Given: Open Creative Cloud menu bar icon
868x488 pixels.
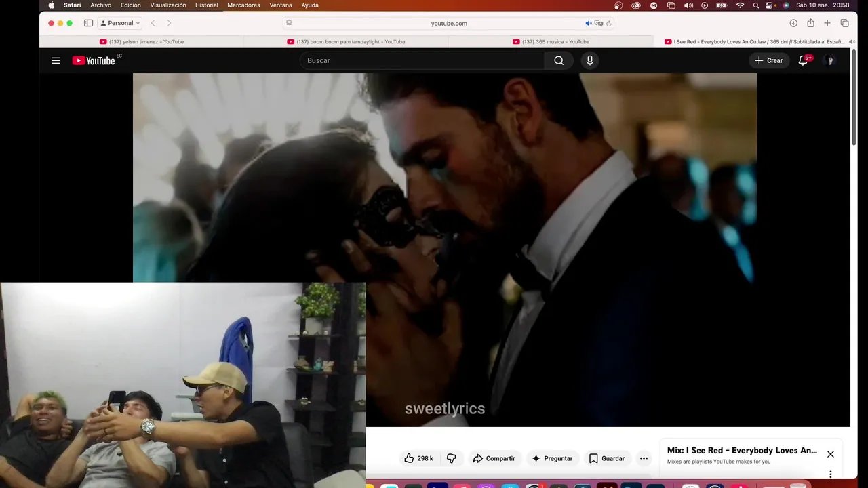Looking at the screenshot, I should coord(636,5).
